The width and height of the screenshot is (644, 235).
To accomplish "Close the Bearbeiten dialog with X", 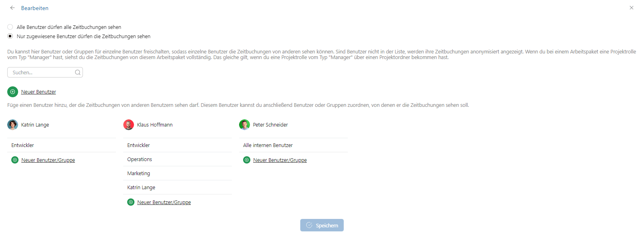I will pyautogui.click(x=631, y=8).
